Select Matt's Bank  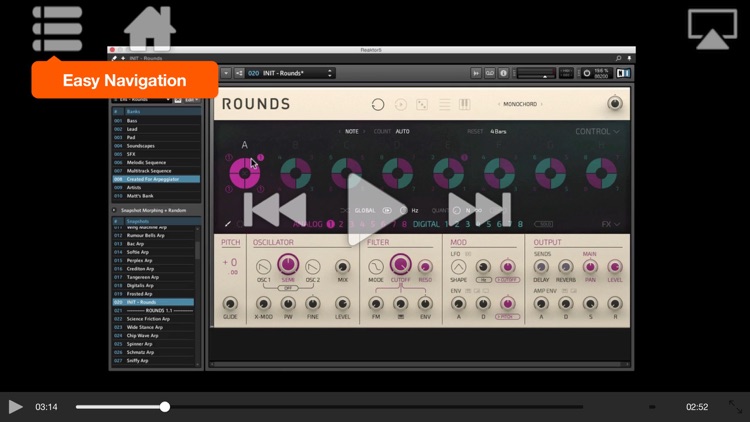pyautogui.click(x=156, y=196)
